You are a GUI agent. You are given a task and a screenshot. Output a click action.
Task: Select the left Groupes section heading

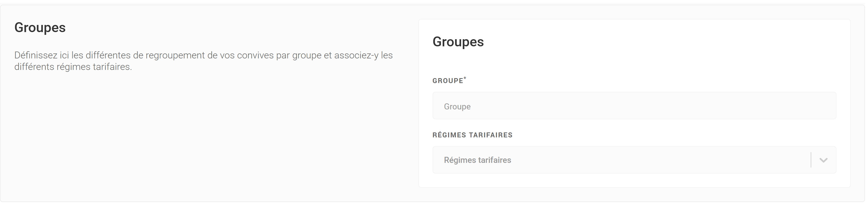point(40,28)
